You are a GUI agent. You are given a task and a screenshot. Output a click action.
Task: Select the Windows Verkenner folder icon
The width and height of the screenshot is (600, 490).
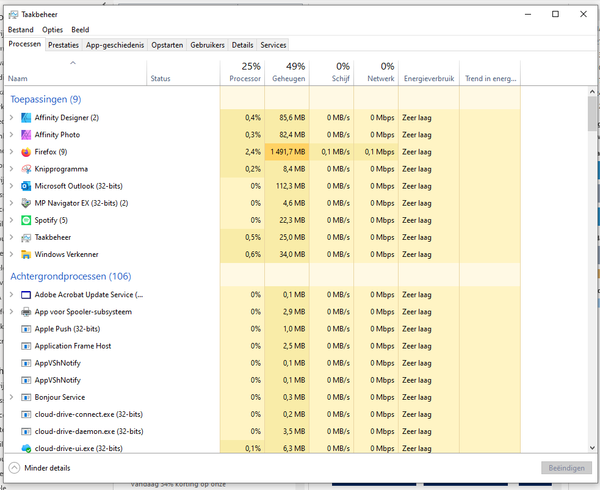click(x=26, y=254)
